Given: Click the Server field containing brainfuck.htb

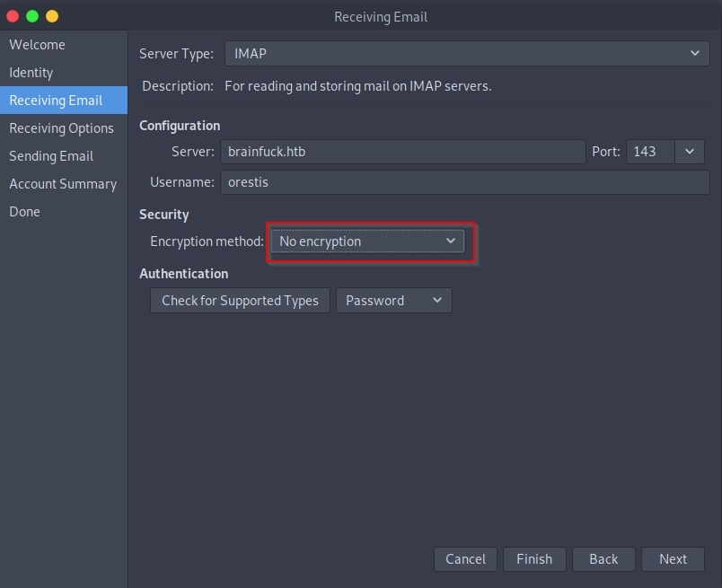Looking at the screenshot, I should click(402, 152).
